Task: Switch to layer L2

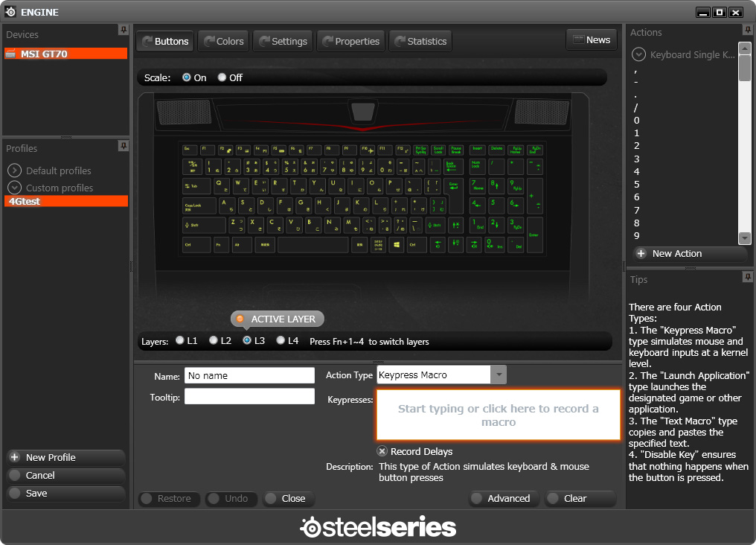Action: (x=214, y=340)
